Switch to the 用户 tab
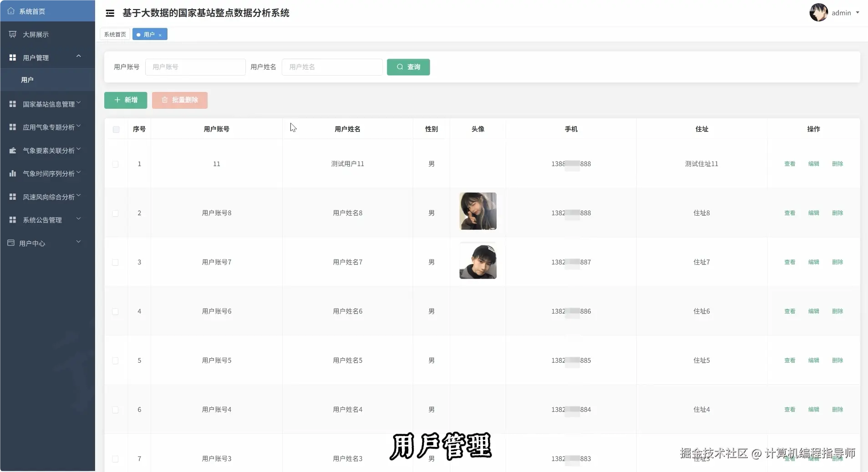Image resolution: width=868 pixels, height=472 pixels. (x=150, y=35)
